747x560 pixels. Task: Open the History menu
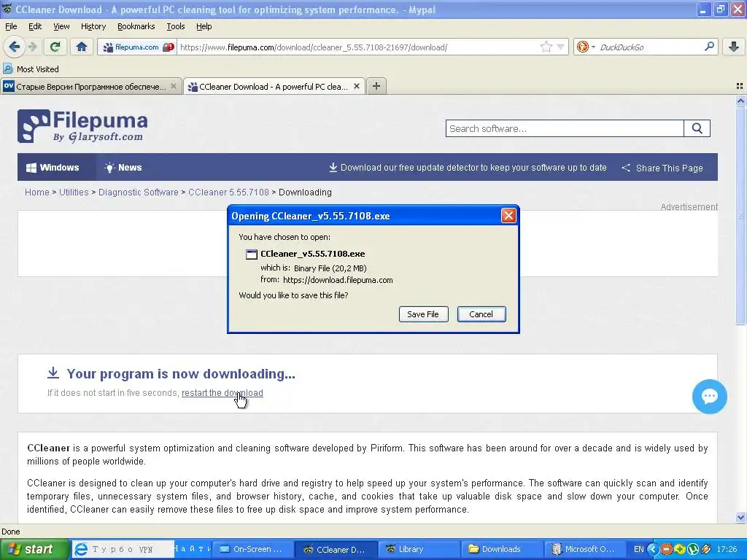pyautogui.click(x=93, y=26)
